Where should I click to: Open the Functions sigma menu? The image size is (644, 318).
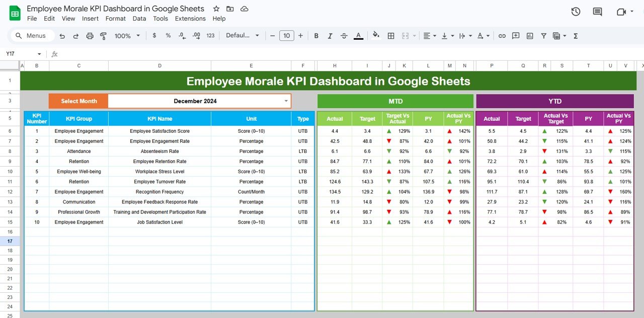(x=576, y=36)
